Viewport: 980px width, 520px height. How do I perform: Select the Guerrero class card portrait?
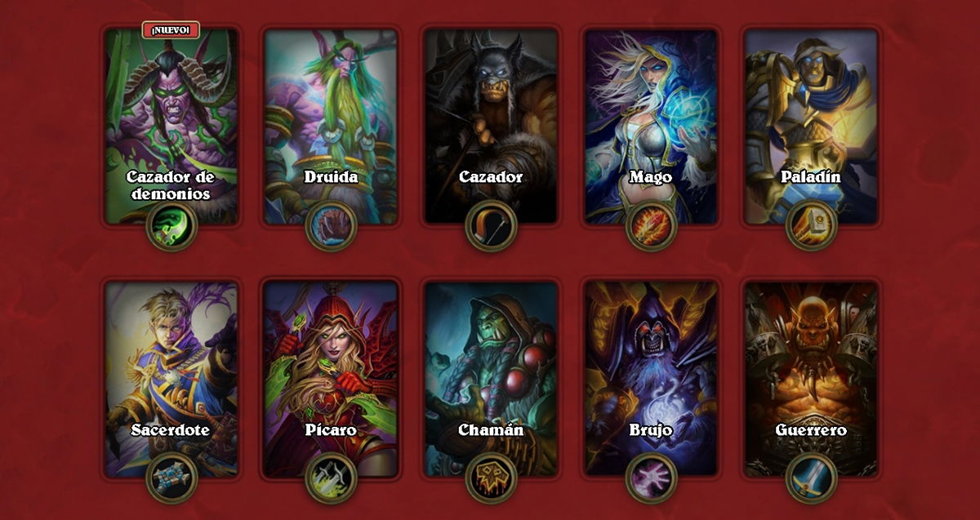pyautogui.click(x=811, y=379)
